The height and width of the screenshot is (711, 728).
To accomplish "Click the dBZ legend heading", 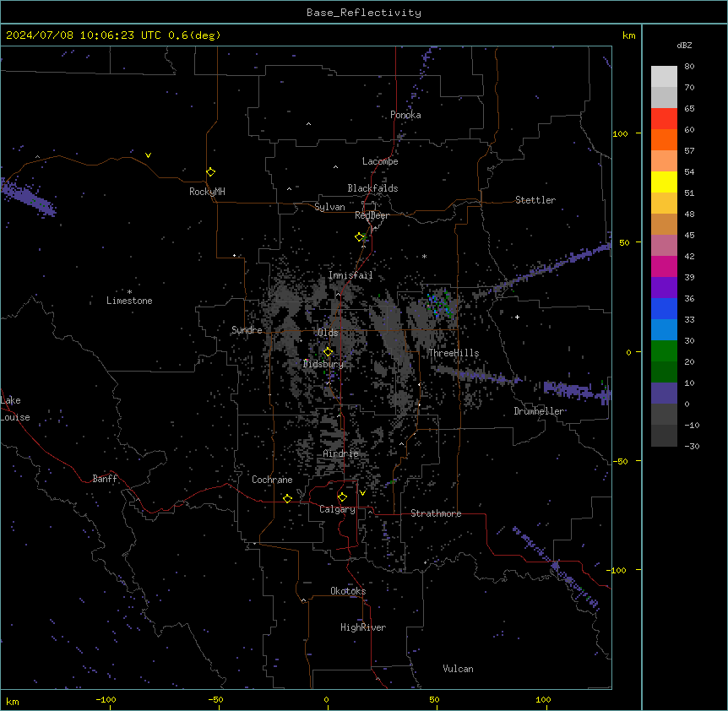I will click(684, 45).
